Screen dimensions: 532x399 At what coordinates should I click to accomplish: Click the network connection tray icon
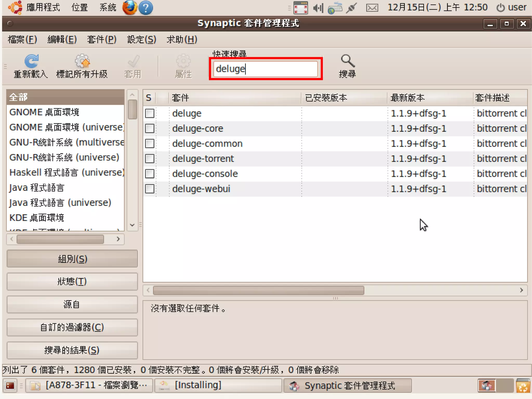[x=335, y=8]
